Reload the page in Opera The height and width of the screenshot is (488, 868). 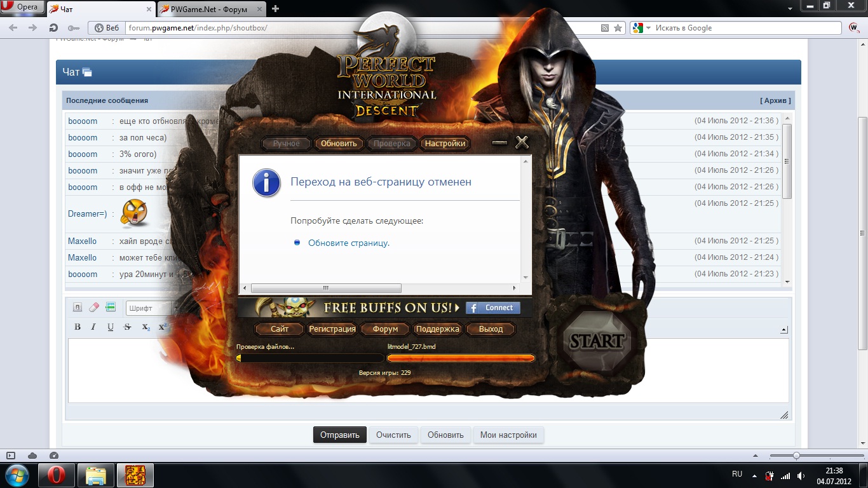click(53, 28)
